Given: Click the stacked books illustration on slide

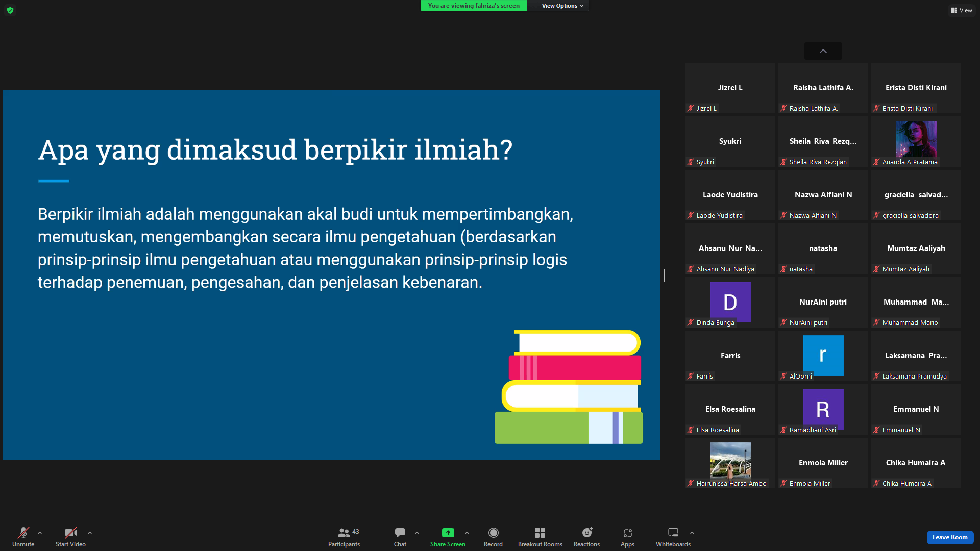Looking at the screenshot, I should tap(569, 387).
